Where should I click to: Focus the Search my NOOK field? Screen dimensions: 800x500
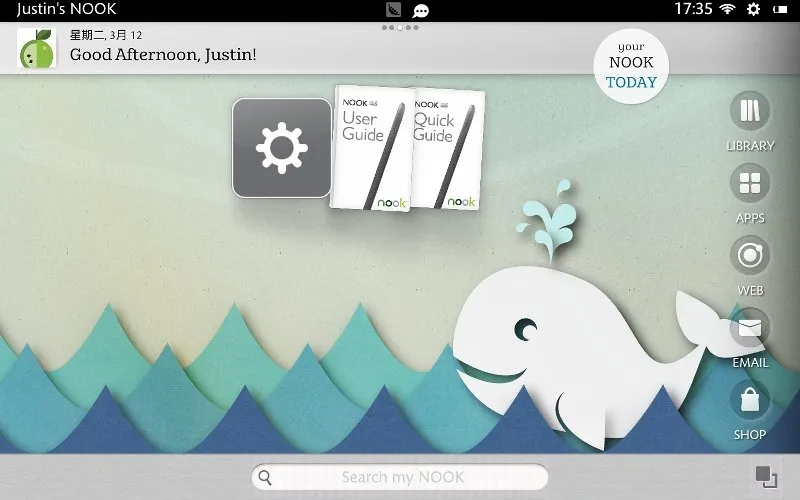coord(400,477)
